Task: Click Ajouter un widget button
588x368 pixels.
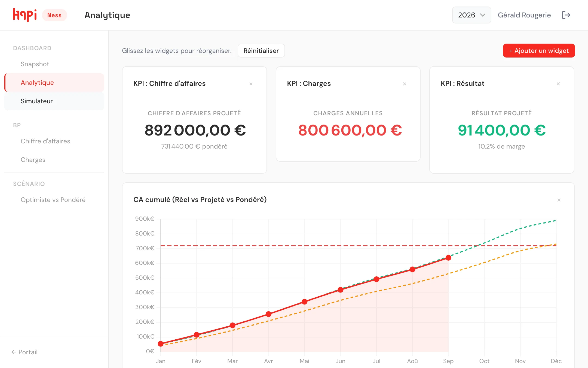Action: tap(539, 51)
